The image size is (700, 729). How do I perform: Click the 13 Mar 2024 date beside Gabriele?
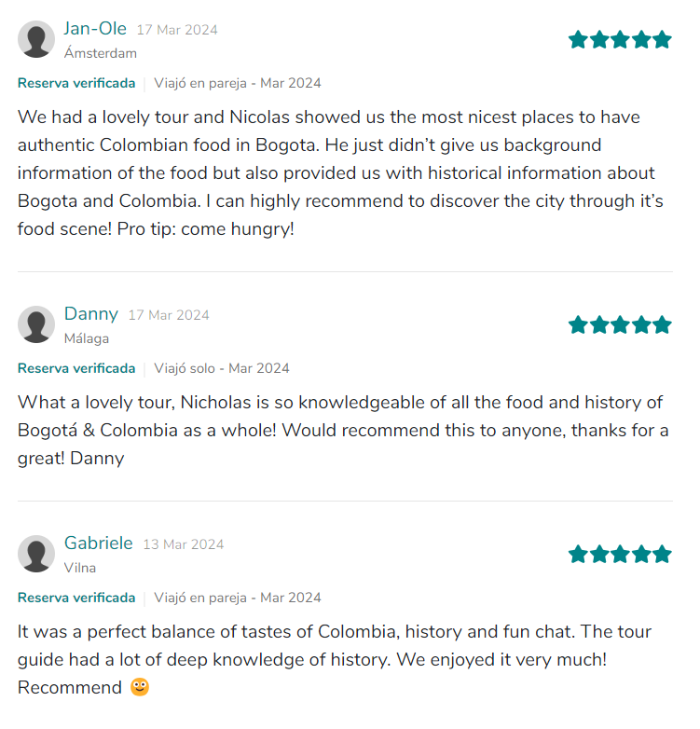pos(184,544)
